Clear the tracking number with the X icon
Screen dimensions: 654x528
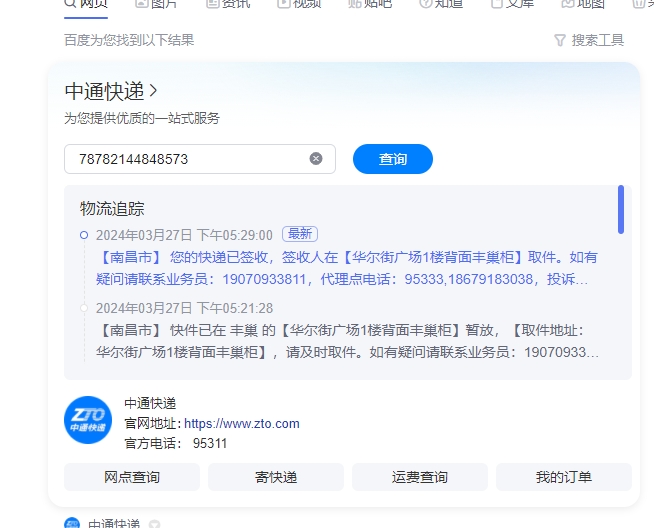(x=316, y=158)
